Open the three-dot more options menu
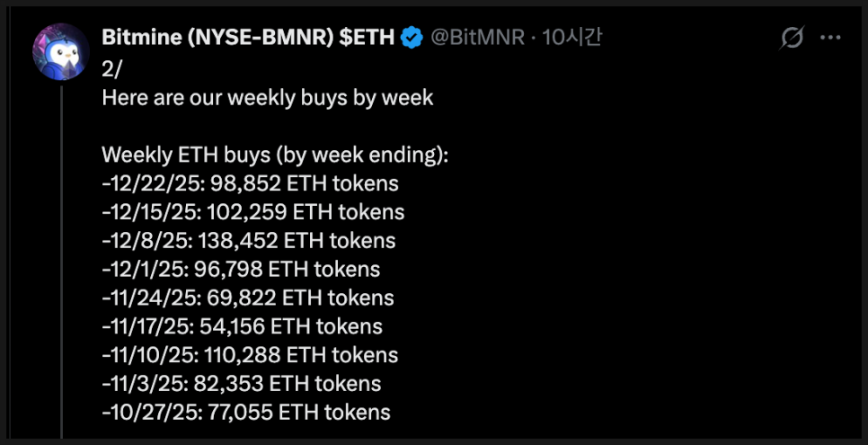 coord(831,38)
